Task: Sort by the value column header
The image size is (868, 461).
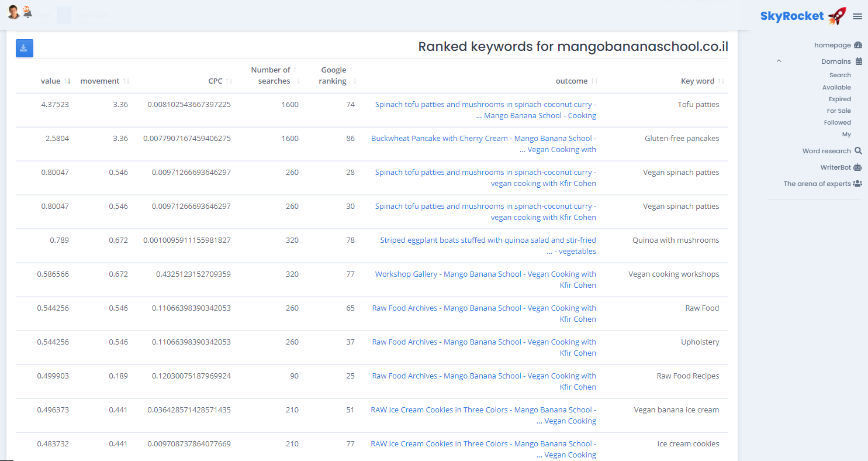Action: pos(51,81)
